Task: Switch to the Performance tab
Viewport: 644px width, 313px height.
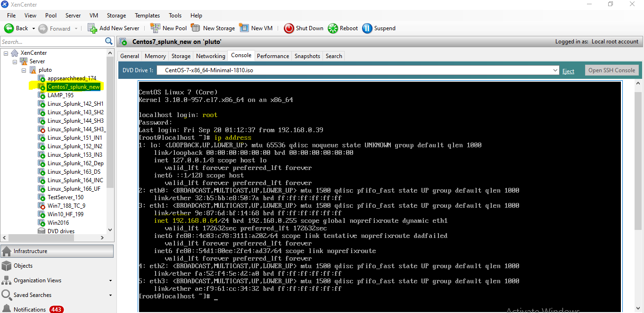Action: [273, 56]
